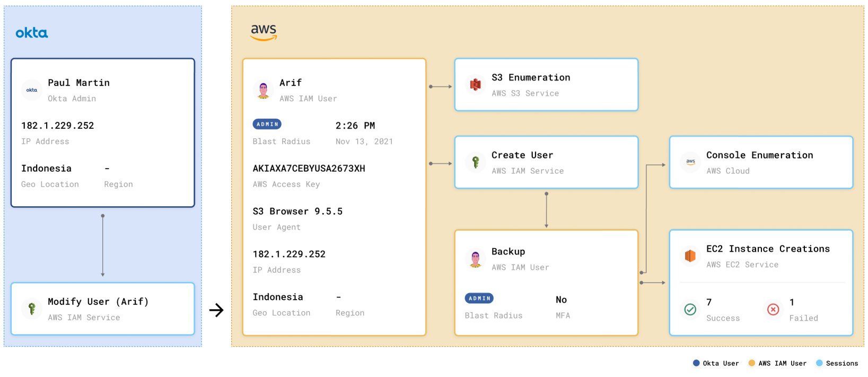
Task: Click 'Blast Radius' label in Arif's card
Action: [282, 142]
